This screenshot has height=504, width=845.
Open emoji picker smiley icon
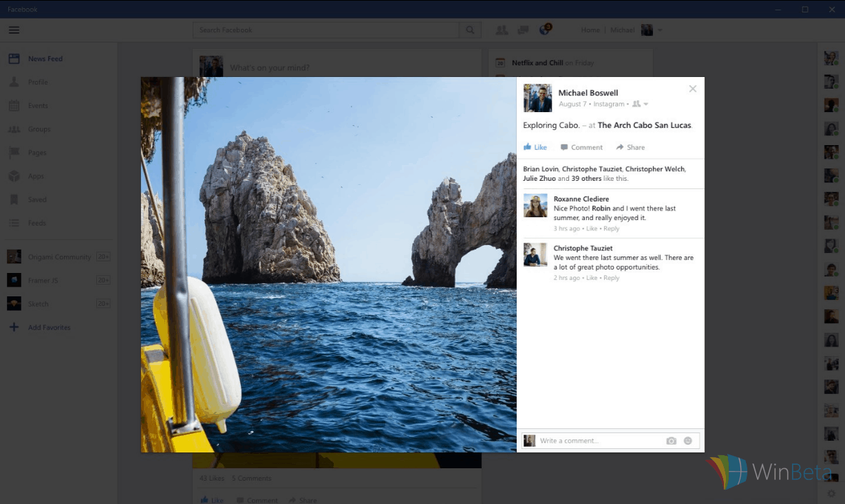pyautogui.click(x=688, y=441)
